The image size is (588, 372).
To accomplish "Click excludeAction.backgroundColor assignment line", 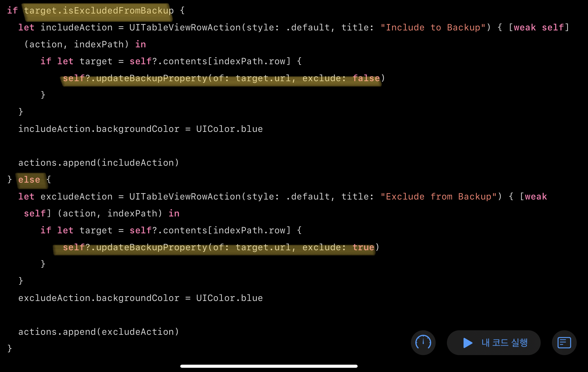I will point(140,298).
